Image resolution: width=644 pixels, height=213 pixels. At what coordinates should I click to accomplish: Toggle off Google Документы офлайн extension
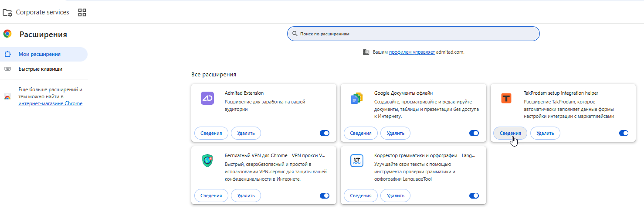[474, 133]
